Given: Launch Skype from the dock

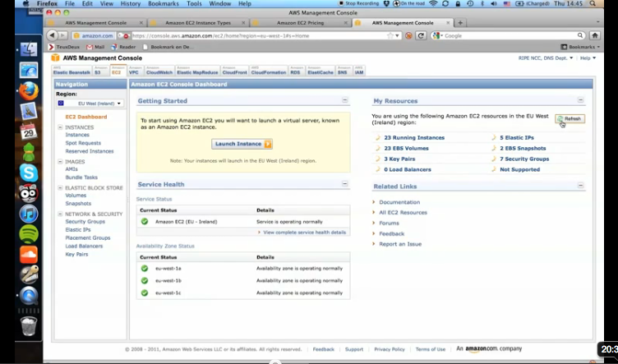Looking at the screenshot, I should point(29,173).
